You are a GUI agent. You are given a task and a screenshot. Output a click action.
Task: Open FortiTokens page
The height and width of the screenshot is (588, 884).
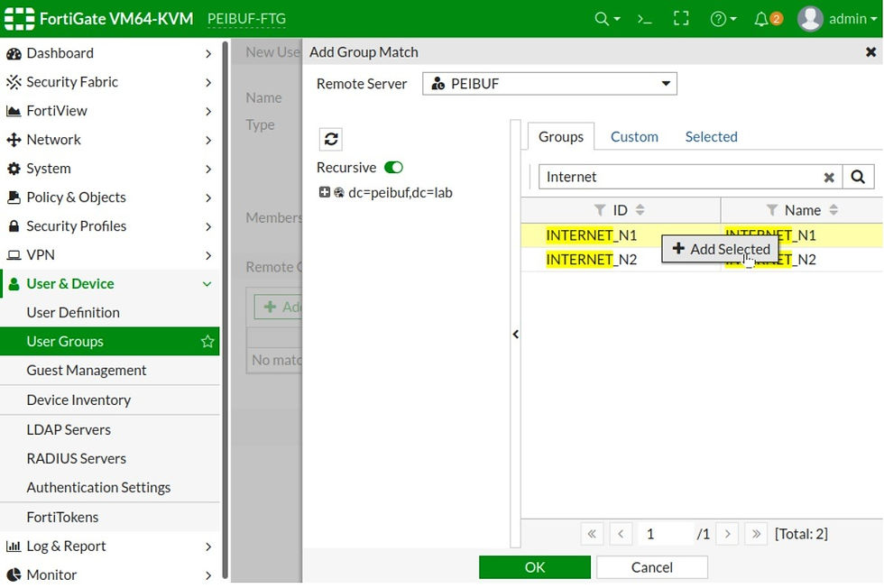click(109, 517)
